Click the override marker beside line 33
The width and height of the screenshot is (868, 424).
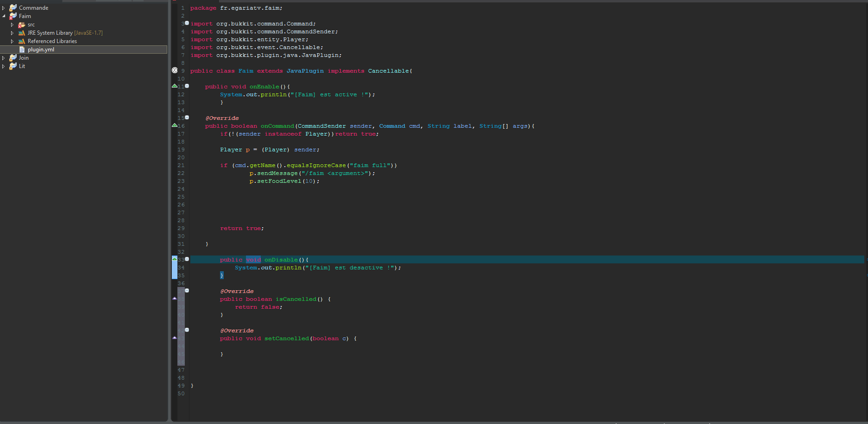click(x=175, y=259)
